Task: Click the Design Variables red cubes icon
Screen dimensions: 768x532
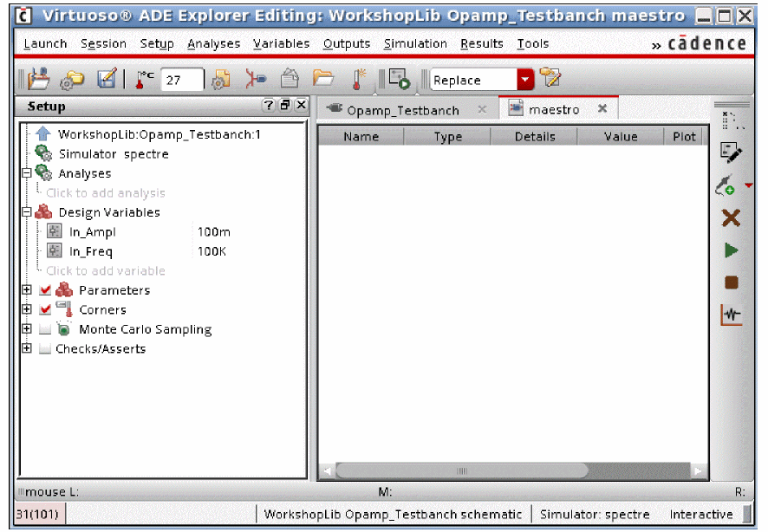Action: pyautogui.click(x=43, y=212)
